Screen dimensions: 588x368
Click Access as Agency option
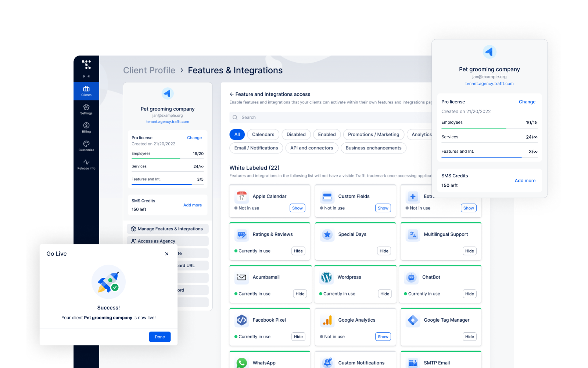(x=168, y=241)
